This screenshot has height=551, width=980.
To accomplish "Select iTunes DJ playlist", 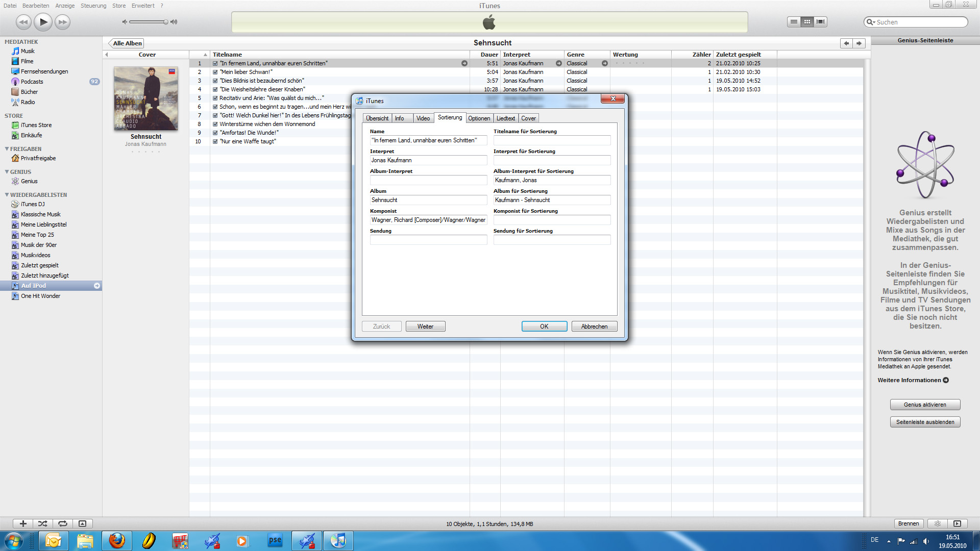I will tap(33, 204).
